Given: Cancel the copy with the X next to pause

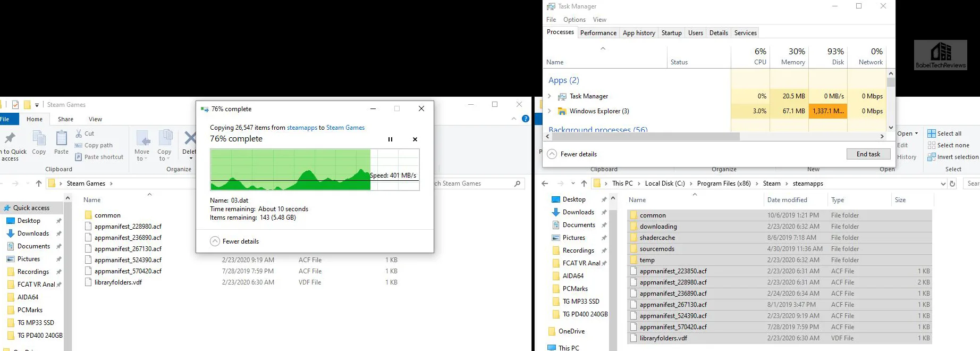Looking at the screenshot, I should coord(415,139).
